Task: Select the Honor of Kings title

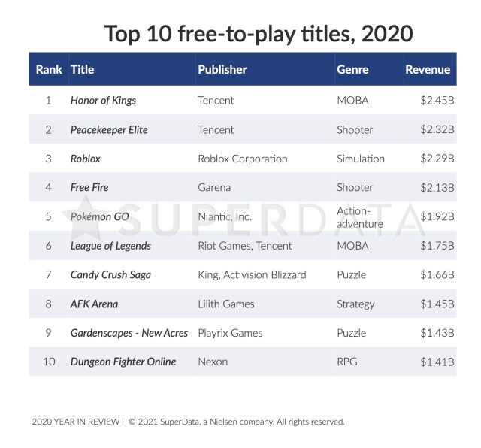Action: pyautogui.click(x=103, y=101)
